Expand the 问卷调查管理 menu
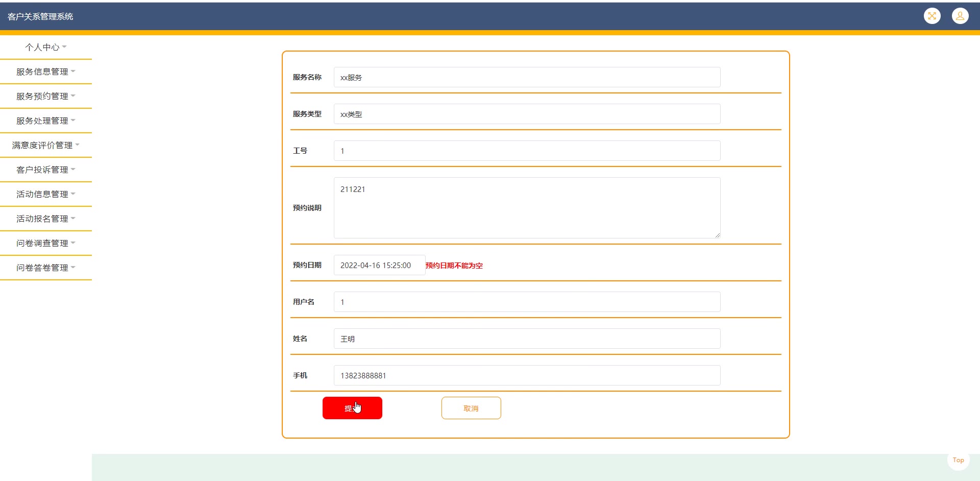 click(x=46, y=243)
